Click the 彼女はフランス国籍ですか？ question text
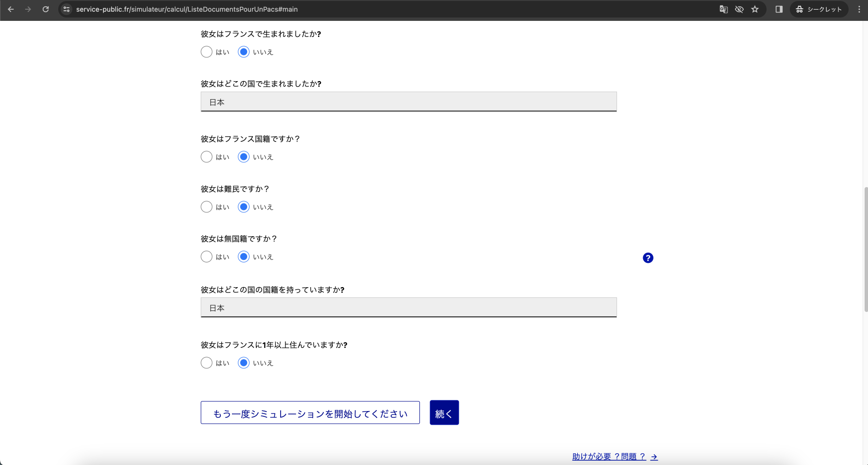Viewport: 868px width, 465px height. pyautogui.click(x=250, y=139)
